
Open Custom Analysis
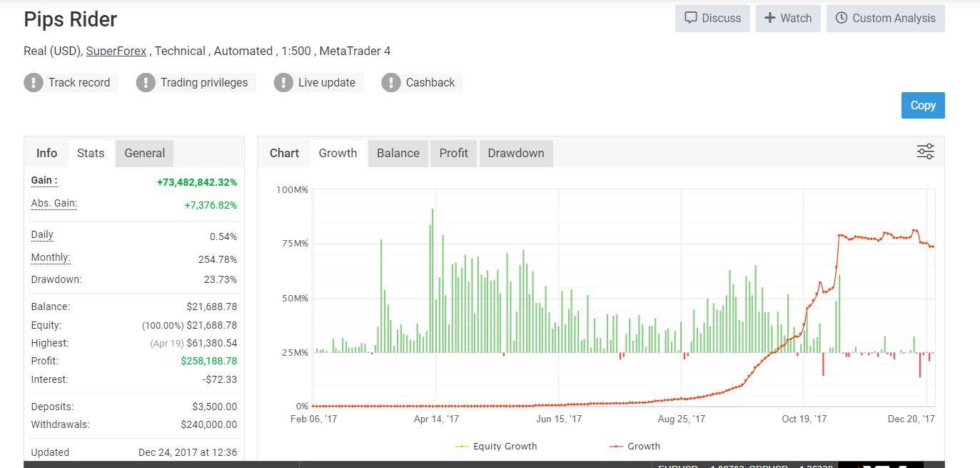coord(885,19)
